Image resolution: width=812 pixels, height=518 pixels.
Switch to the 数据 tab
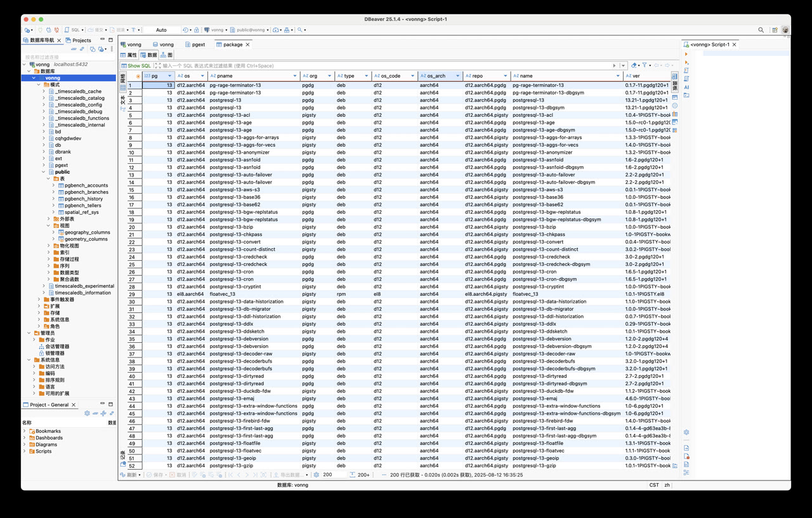click(x=149, y=55)
